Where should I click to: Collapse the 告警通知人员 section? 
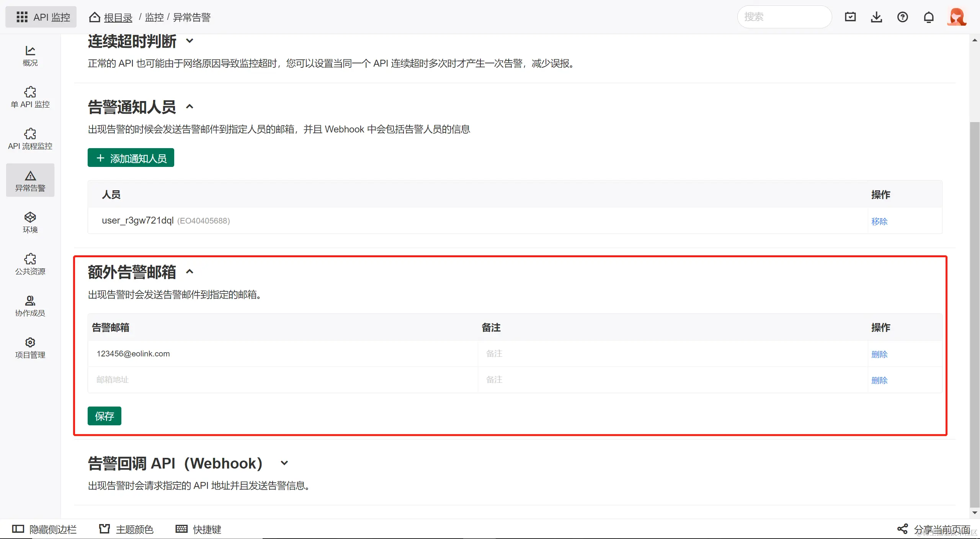coord(189,107)
